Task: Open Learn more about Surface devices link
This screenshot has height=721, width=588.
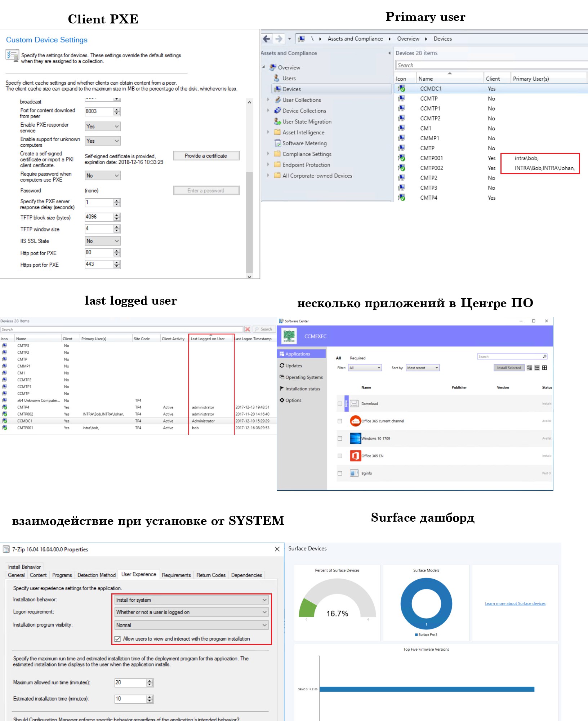Action: click(515, 603)
